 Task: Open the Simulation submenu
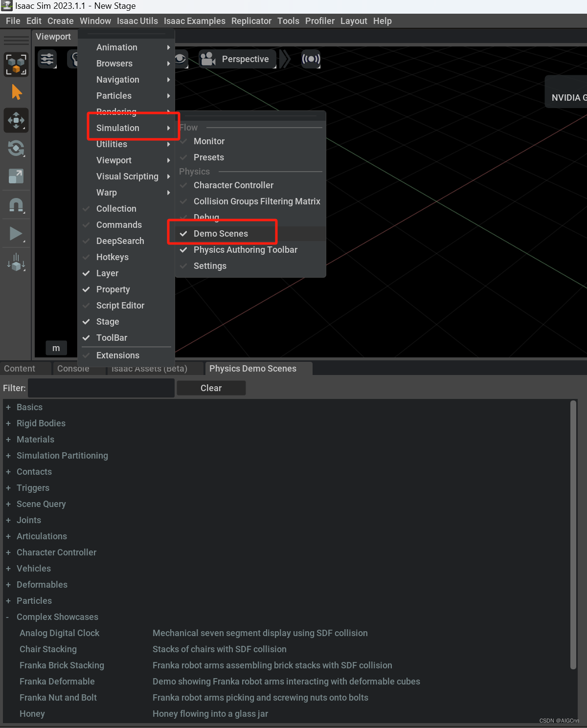126,128
